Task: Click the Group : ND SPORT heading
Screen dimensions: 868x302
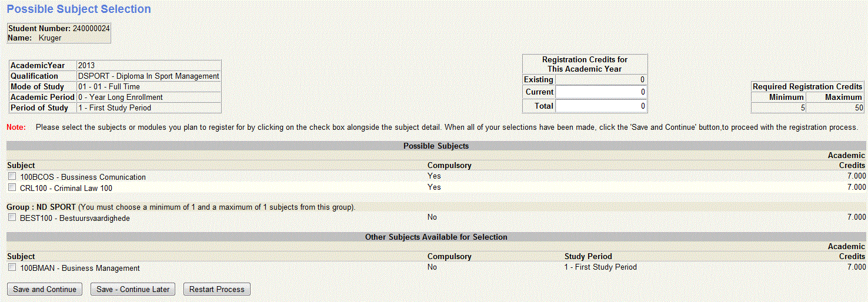Action: pyautogui.click(x=41, y=207)
